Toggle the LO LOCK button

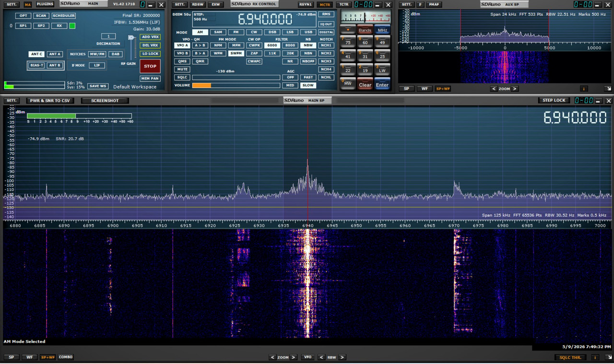point(150,54)
